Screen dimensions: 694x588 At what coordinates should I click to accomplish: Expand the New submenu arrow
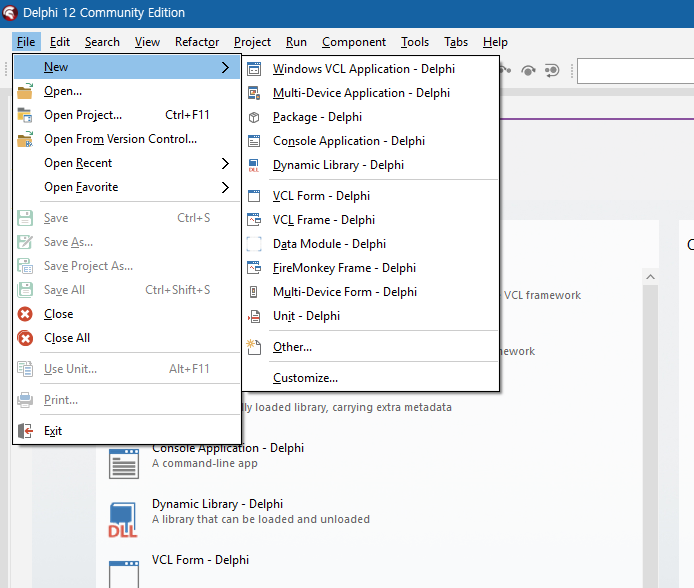coord(225,67)
